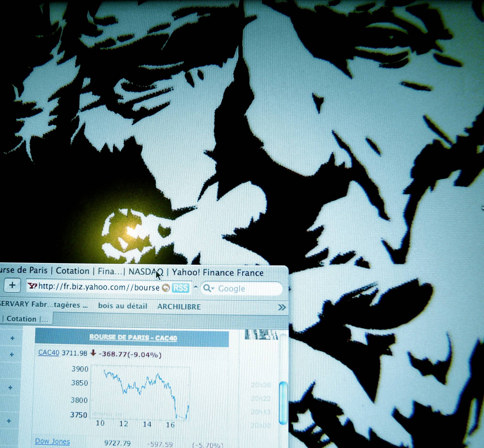This screenshot has width=484, height=448.
Task: Click the orange reload icon in the address bar
Action: (166, 288)
